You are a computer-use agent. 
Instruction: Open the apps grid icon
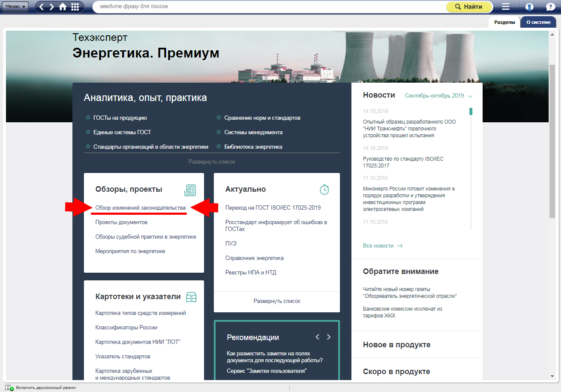click(x=75, y=7)
